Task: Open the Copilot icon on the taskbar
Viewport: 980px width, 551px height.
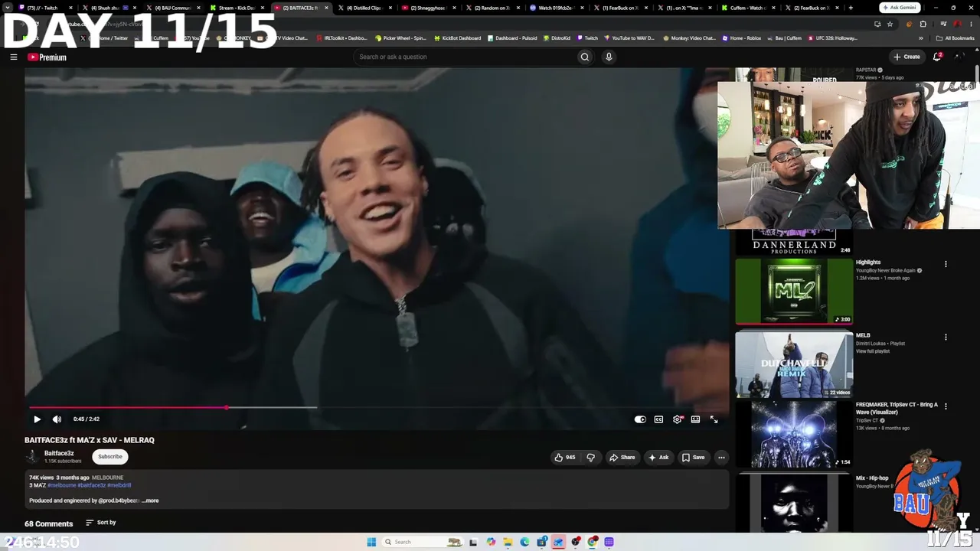Action: coord(491,542)
